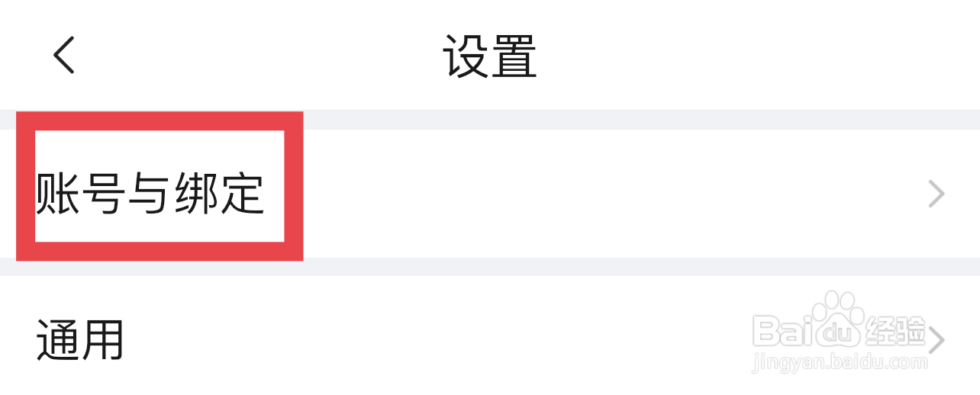Viewport: 980px width, 395px height.
Task: Click the 设置 page title
Action: (489, 56)
